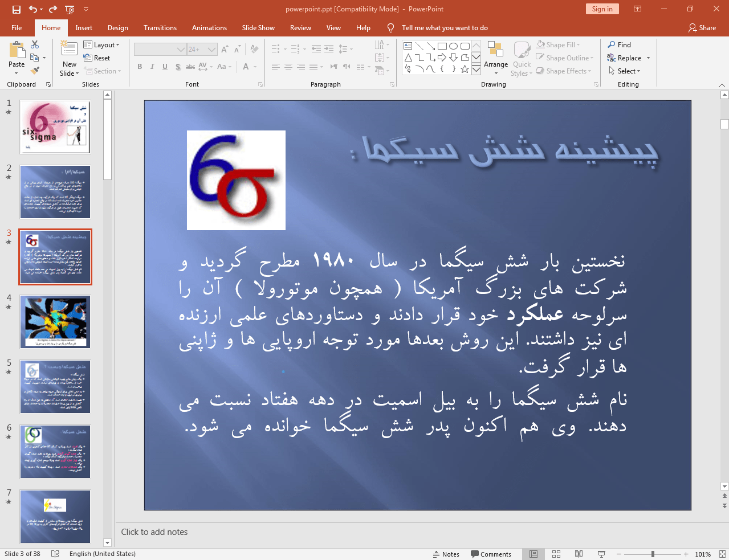Zoom out with the minus button
The image size is (729, 560).
click(x=619, y=554)
